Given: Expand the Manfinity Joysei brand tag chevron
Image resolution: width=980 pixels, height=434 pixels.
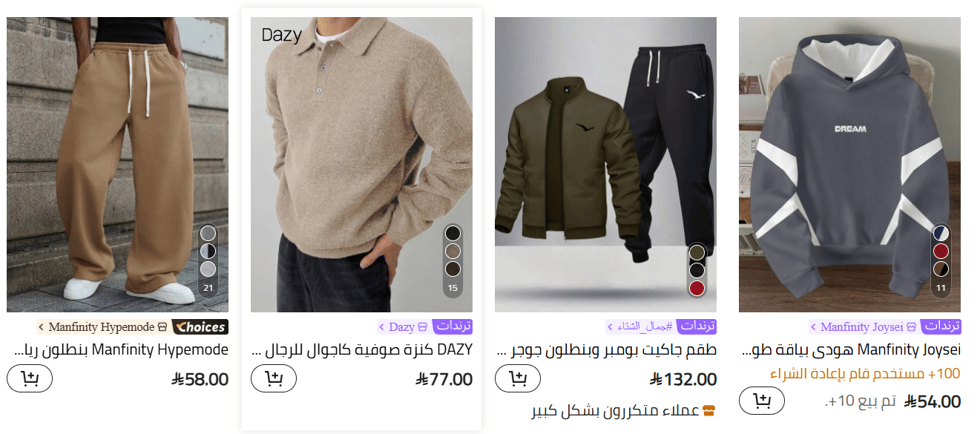Looking at the screenshot, I should [x=813, y=327].
